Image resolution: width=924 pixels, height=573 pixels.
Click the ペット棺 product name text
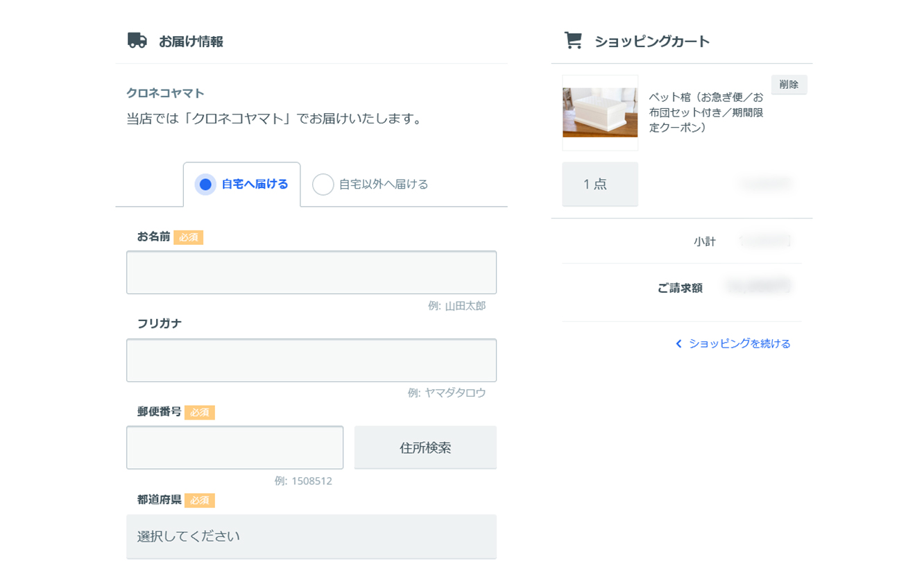click(705, 112)
